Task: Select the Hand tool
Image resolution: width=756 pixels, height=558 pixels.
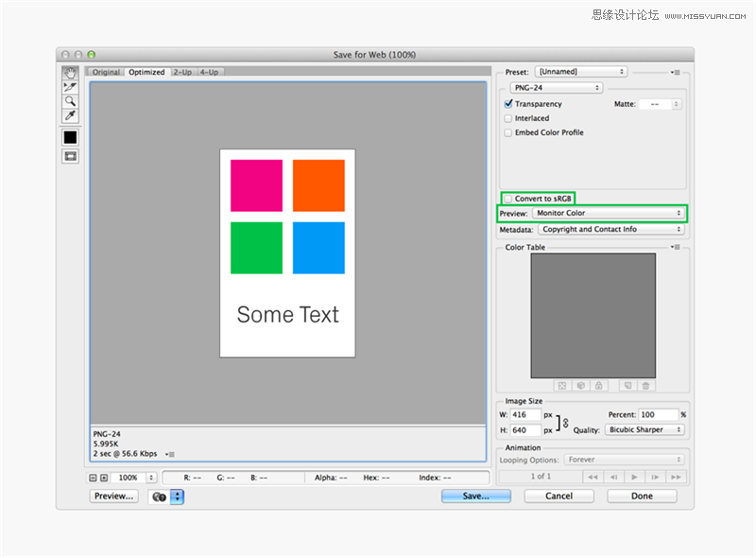Action: click(x=70, y=74)
